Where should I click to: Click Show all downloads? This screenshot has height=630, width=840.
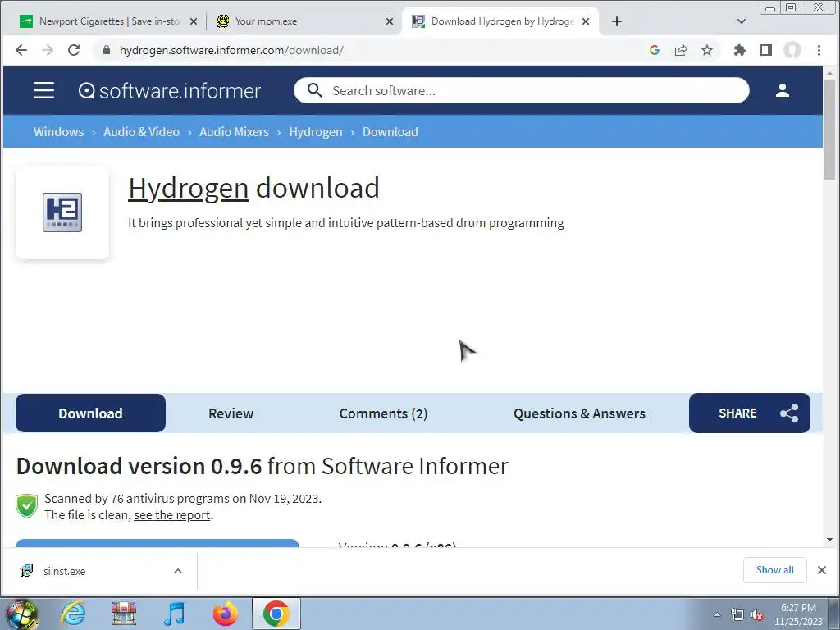click(774, 570)
